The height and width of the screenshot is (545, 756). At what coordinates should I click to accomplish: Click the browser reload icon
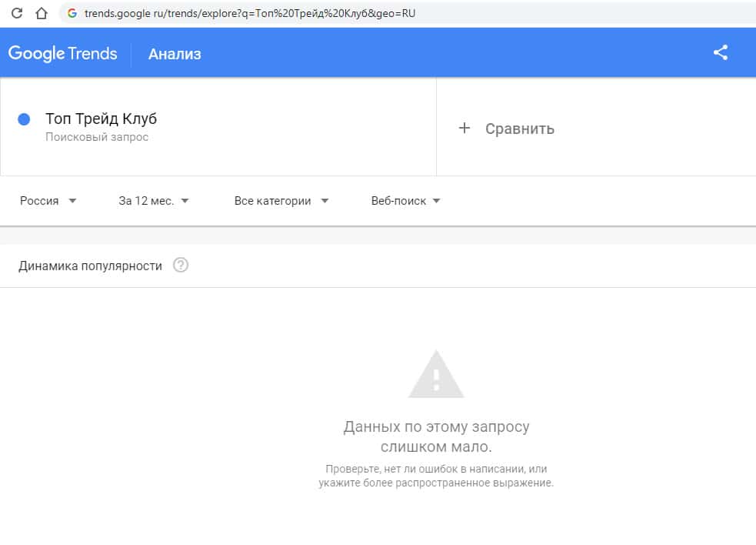pyautogui.click(x=17, y=13)
